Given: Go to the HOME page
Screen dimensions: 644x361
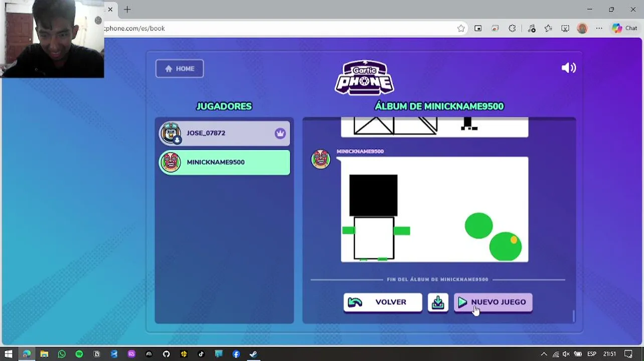Looking at the screenshot, I should [x=180, y=69].
